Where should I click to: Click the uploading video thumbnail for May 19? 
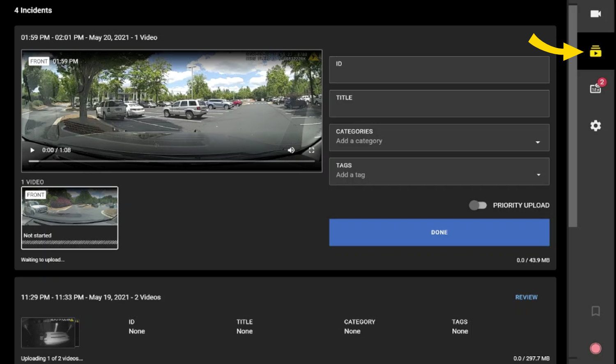[49, 333]
